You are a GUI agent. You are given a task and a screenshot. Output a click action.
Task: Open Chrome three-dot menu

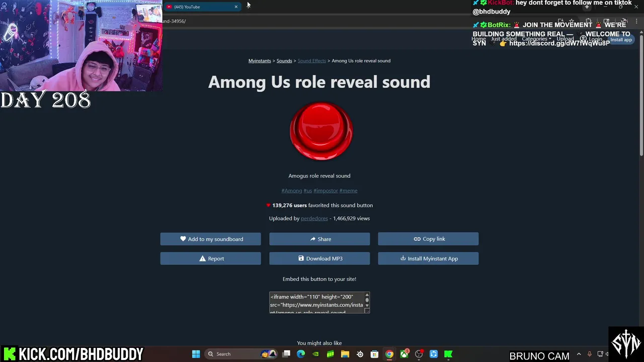(636, 21)
